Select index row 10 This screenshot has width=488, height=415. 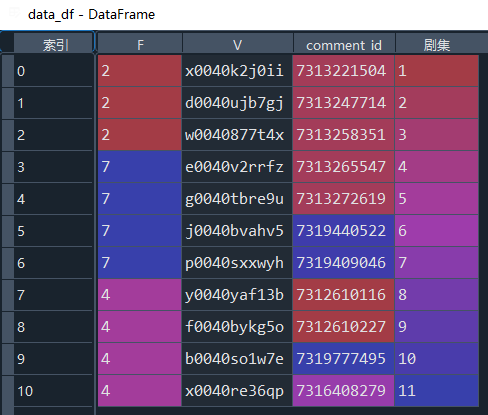coord(53,391)
